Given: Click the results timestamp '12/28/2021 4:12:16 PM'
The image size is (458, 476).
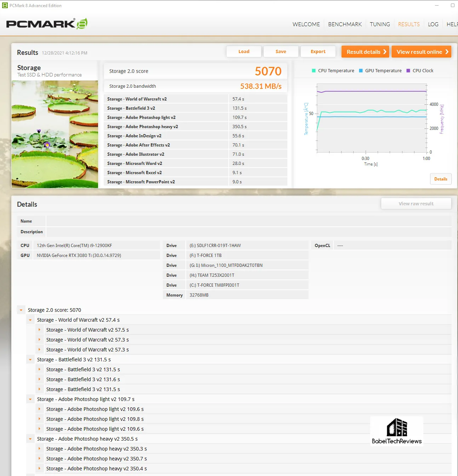Looking at the screenshot, I should point(64,53).
